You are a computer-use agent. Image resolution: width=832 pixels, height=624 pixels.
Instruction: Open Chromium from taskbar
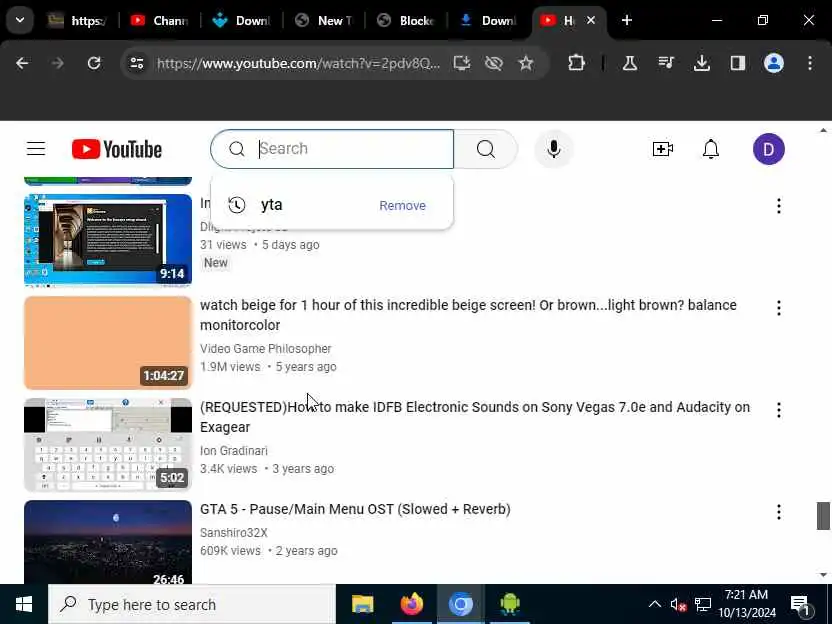[461, 604]
